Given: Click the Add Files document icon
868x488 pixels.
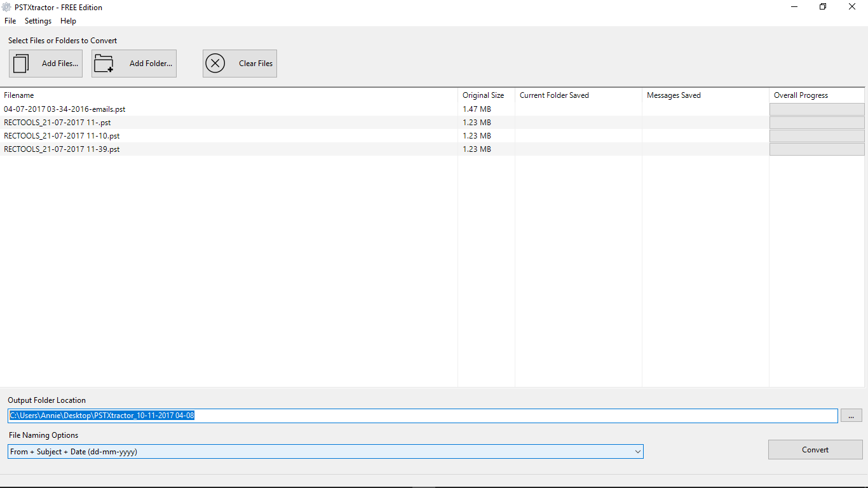Looking at the screenshot, I should click(22, 64).
